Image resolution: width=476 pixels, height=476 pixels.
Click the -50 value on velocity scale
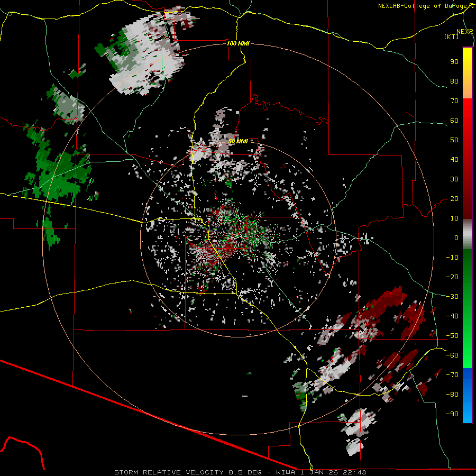coord(452,336)
